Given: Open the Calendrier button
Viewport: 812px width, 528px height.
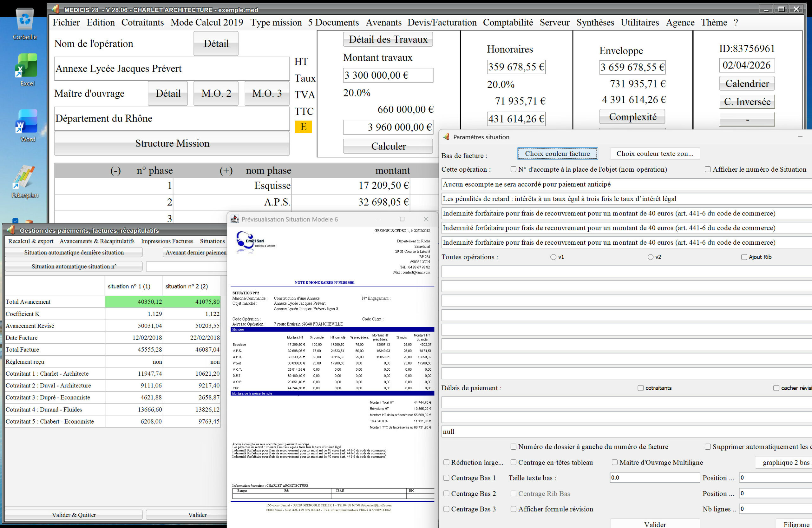Looking at the screenshot, I should (x=747, y=84).
